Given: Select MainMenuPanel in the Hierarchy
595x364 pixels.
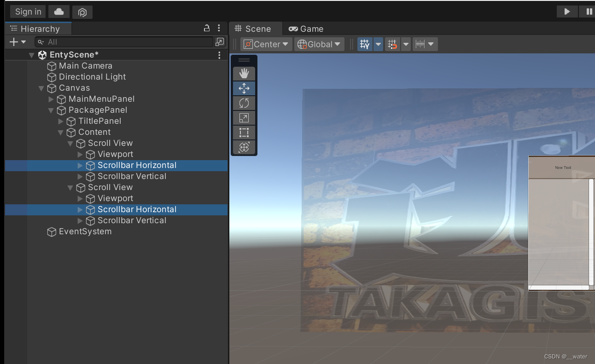Looking at the screenshot, I should pos(101,99).
